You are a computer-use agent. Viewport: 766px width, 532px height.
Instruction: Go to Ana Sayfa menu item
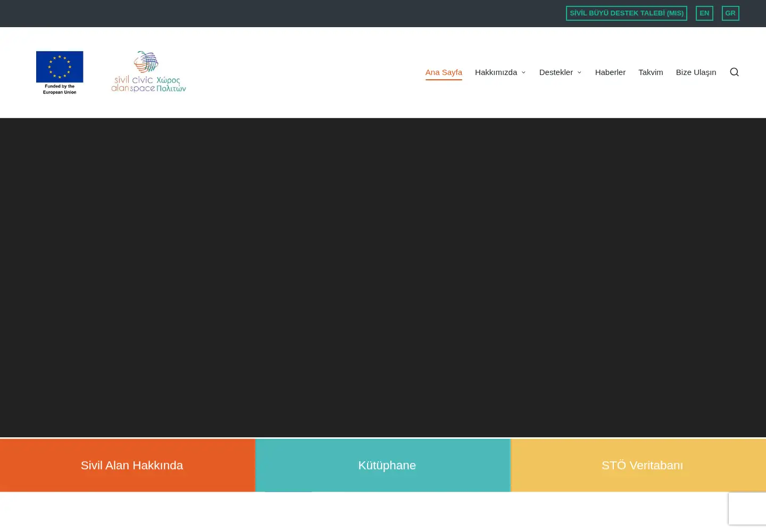point(444,72)
